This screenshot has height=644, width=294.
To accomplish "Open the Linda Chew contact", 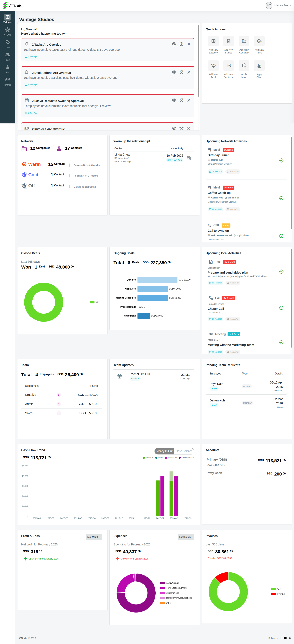I will (x=122, y=154).
